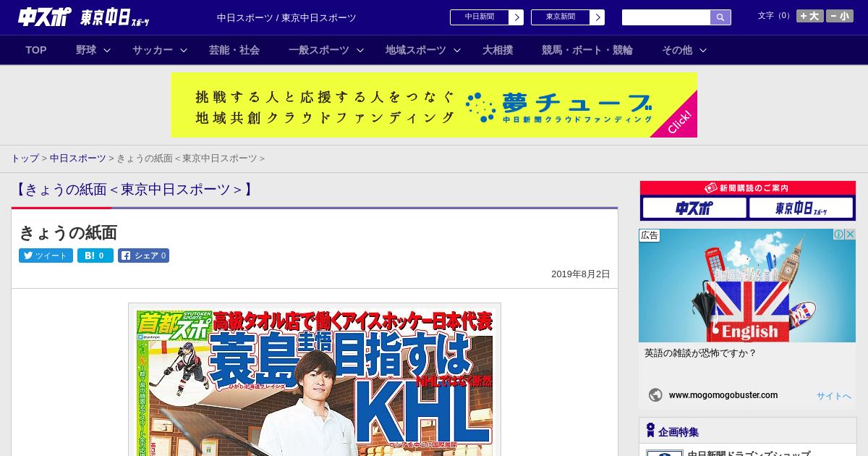Viewport: 868px width, 456px height.
Task: Click the 夢チューブ crowdfunding banner
Action: tap(434, 105)
